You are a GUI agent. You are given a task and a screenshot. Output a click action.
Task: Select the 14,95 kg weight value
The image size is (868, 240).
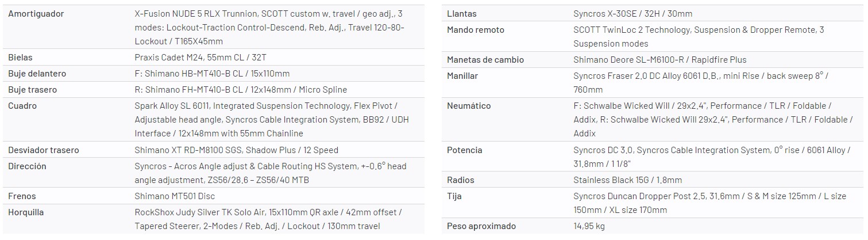[x=589, y=226]
